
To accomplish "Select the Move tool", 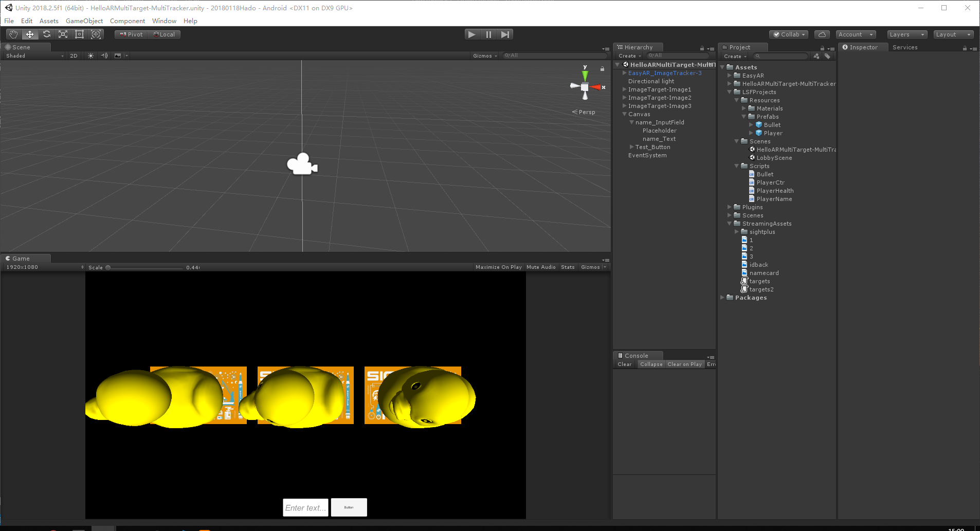I will 30,34.
